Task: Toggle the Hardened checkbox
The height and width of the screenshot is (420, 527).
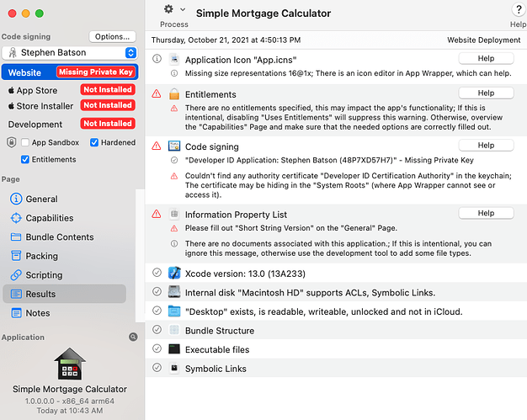Action: click(94, 142)
